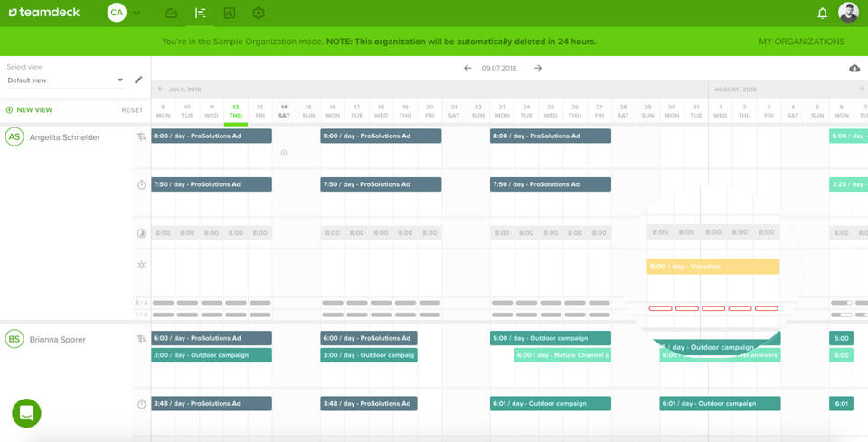868x442 pixels.
Task: Click the cloud download export icon
Action: [854, 69]
